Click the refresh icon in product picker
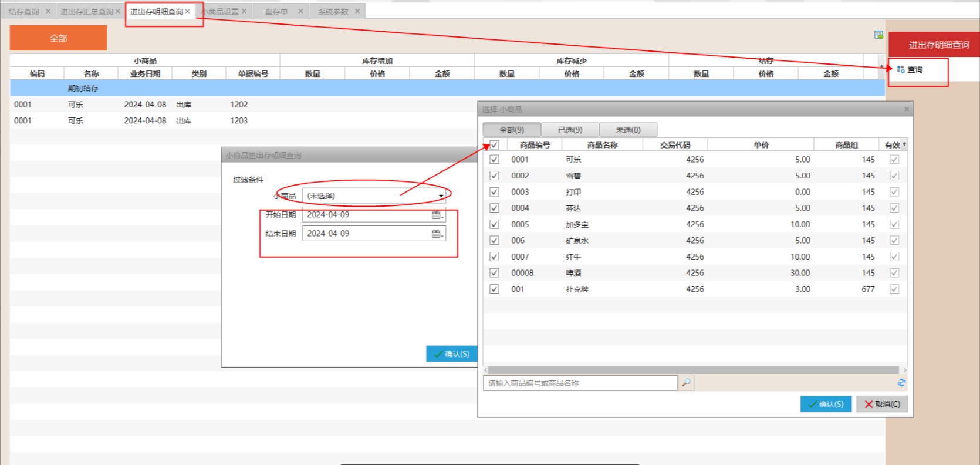Image resolution: width=980 pixels, height=465 pixels. [x=901, y=383]
